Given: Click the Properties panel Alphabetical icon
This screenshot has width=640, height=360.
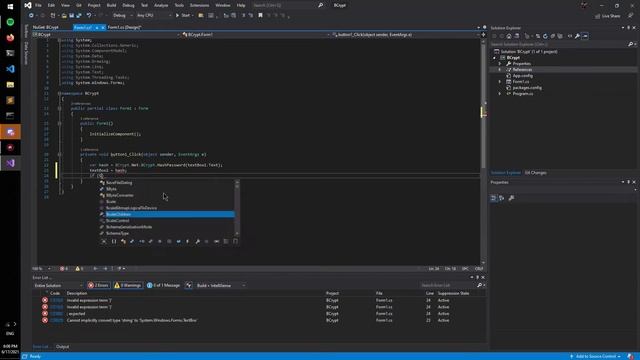Looking at the screenshot, I should [502, 198].
